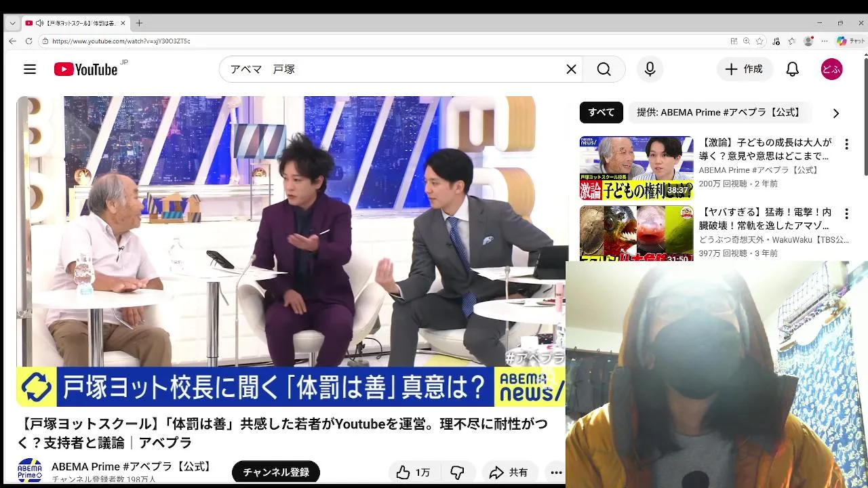Add this page to favorites star
Image resolution: width=868 pixels, height=488 pixels.
click(x=759, y=41)
